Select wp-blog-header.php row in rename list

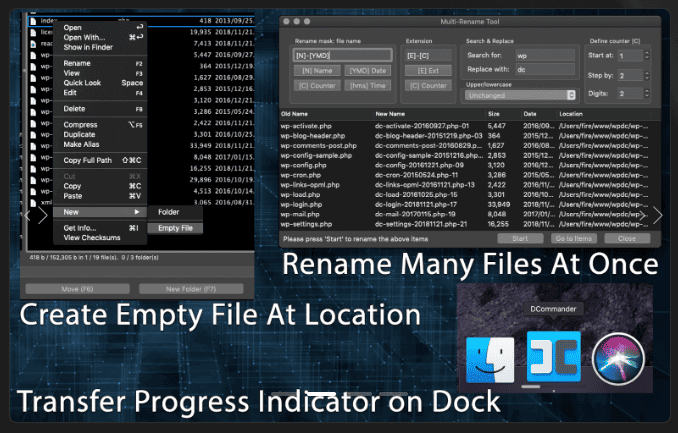pos(470,136)
